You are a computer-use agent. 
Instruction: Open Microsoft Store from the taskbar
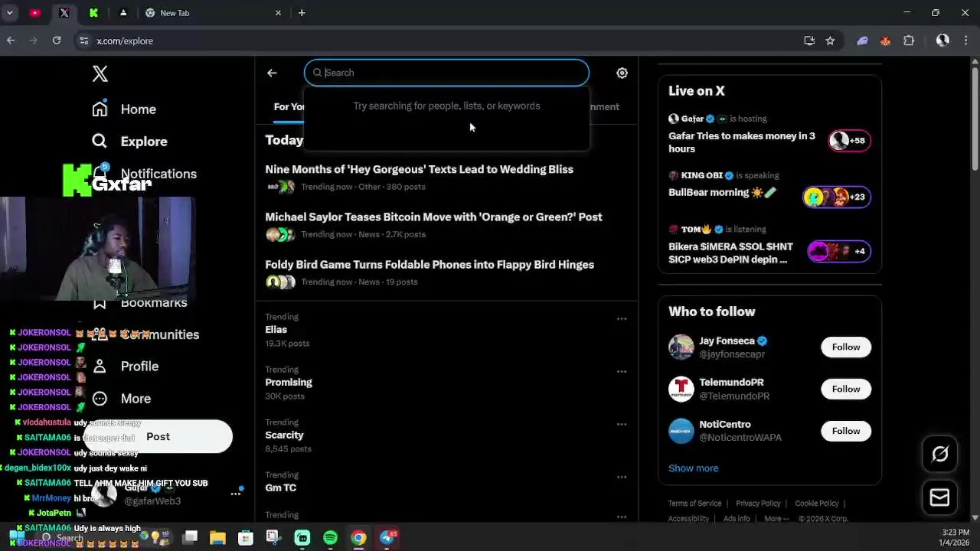pos(246,538)
